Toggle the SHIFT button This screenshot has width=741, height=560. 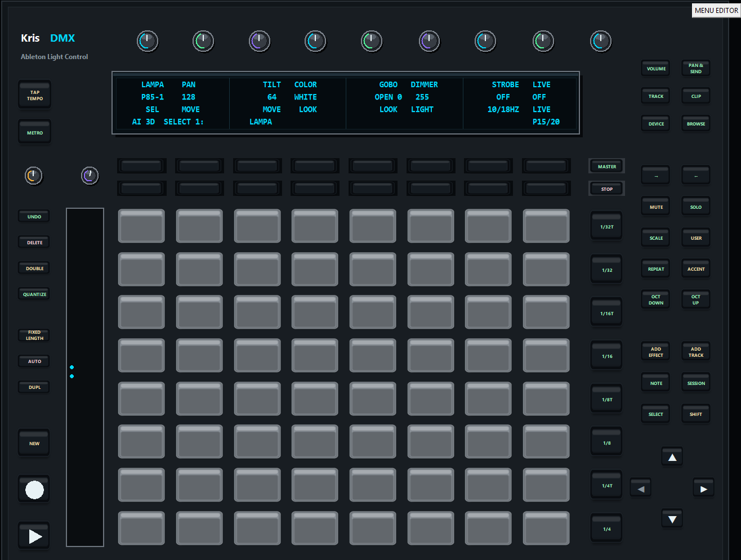click(696, 414)
